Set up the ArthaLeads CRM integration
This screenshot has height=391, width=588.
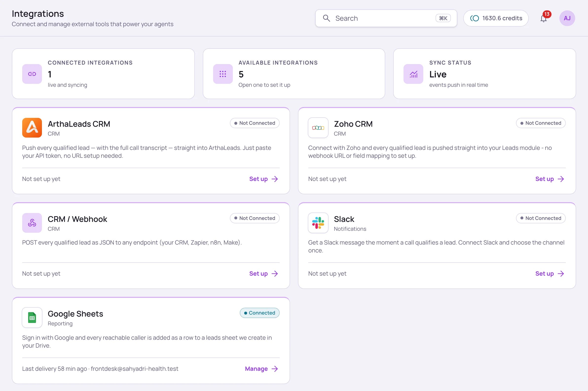point(263,179)
